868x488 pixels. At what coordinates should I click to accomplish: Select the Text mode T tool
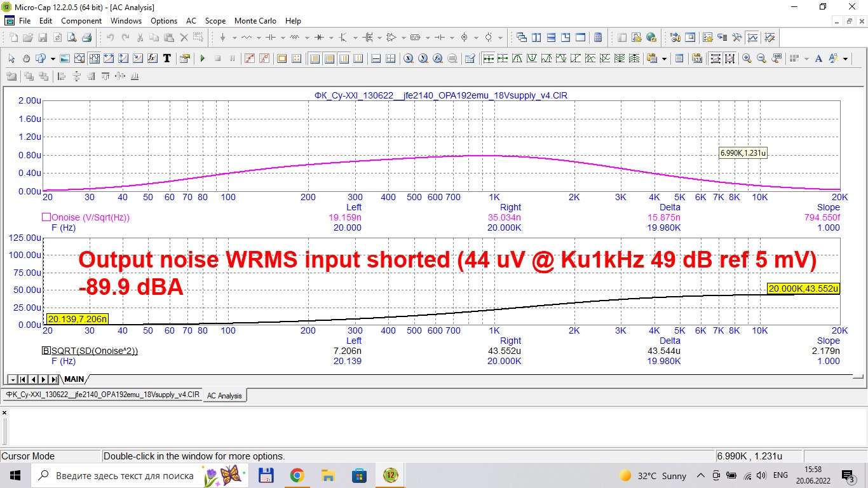[x=167, y=58]
